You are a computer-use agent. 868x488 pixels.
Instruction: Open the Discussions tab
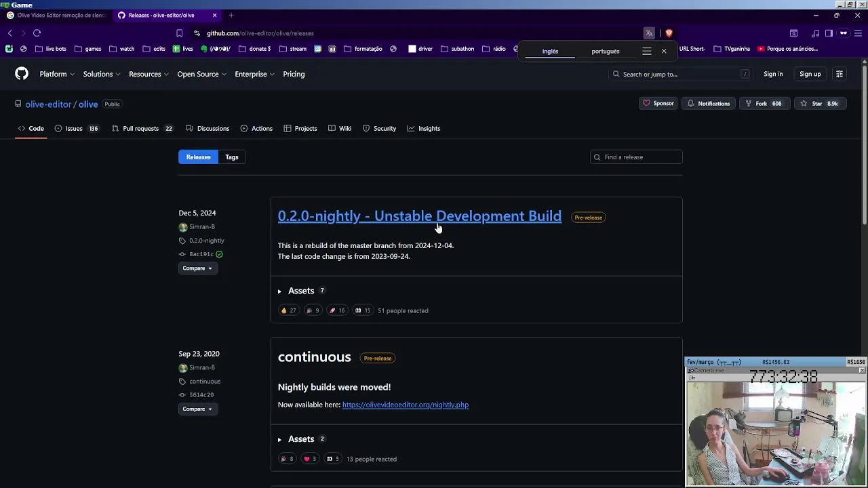pyautogui.click(x=208, y=128)
